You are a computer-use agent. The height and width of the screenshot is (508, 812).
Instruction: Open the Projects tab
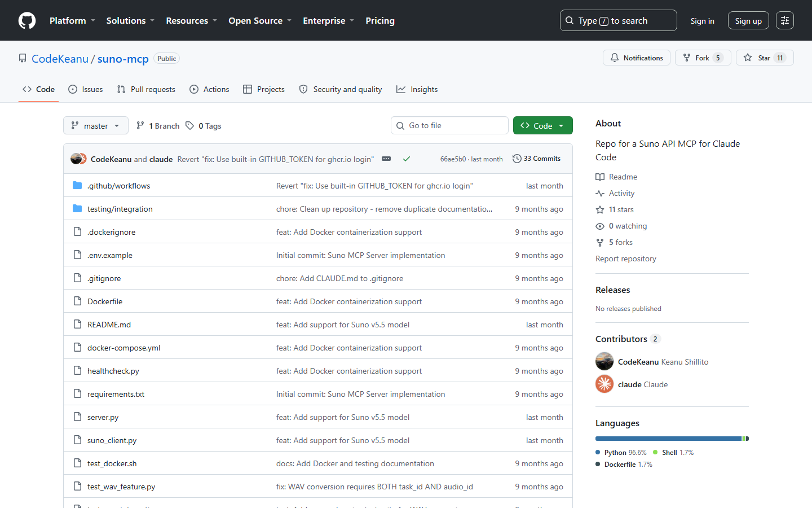pyautogui.click(x=264, y=89)
